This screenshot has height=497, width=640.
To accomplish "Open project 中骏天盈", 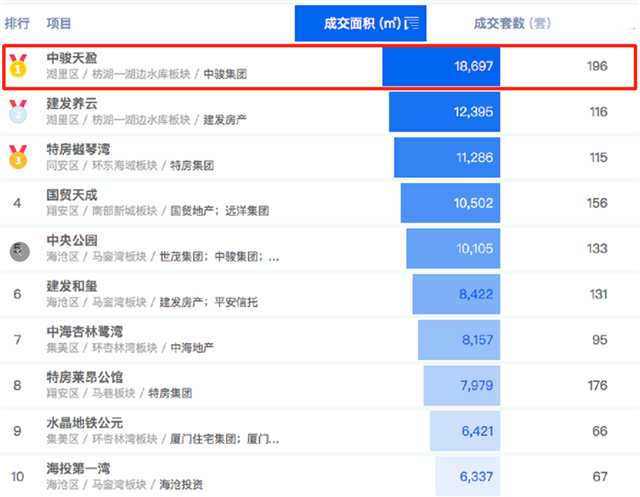I will (72, 58).
